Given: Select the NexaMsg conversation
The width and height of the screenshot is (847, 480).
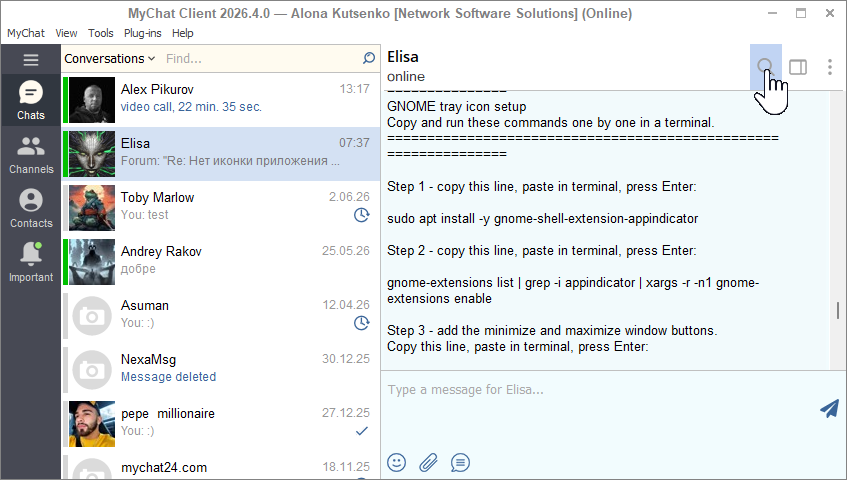Looking at the screenshot, I should [x=221, y=370].
